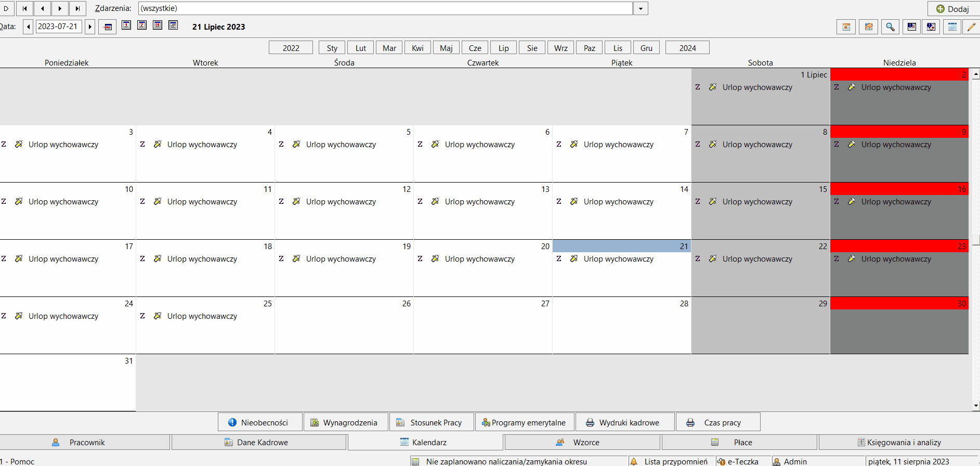This screenshot has width=980, height=466.
Task: Switch to the Pracownik tab
Action: pyautogui.click(x=85, y=442)
